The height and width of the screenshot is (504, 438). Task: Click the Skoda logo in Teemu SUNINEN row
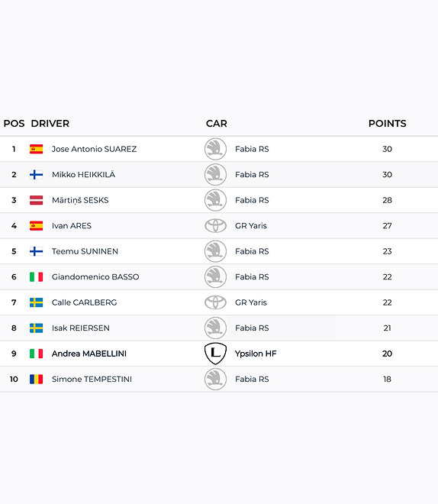point(215,251)
